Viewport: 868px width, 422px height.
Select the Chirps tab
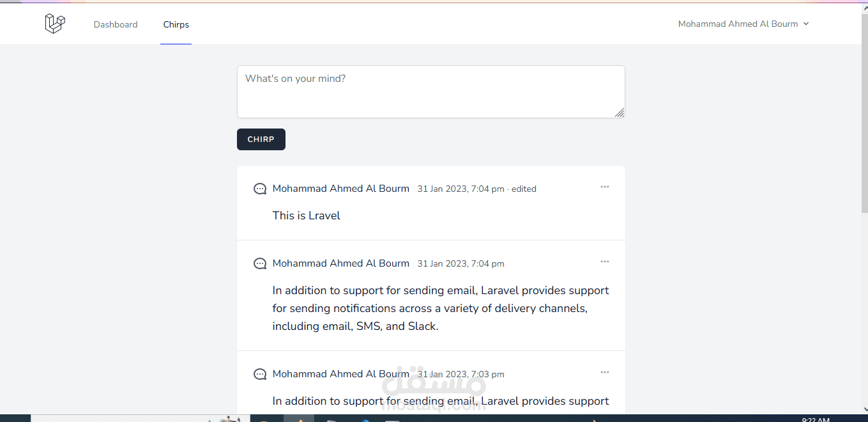point(176,24)
